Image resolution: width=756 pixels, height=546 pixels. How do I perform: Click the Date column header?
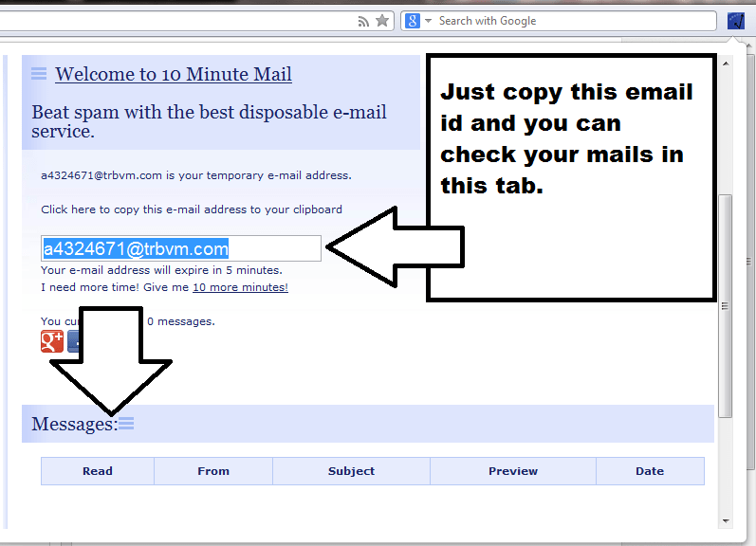pyautogui.click(x=650, y=471)
